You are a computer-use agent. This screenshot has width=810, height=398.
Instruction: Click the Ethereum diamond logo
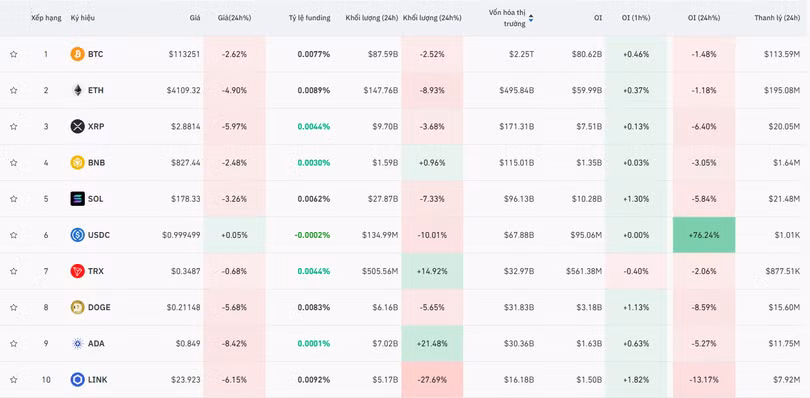pos(77,90)
